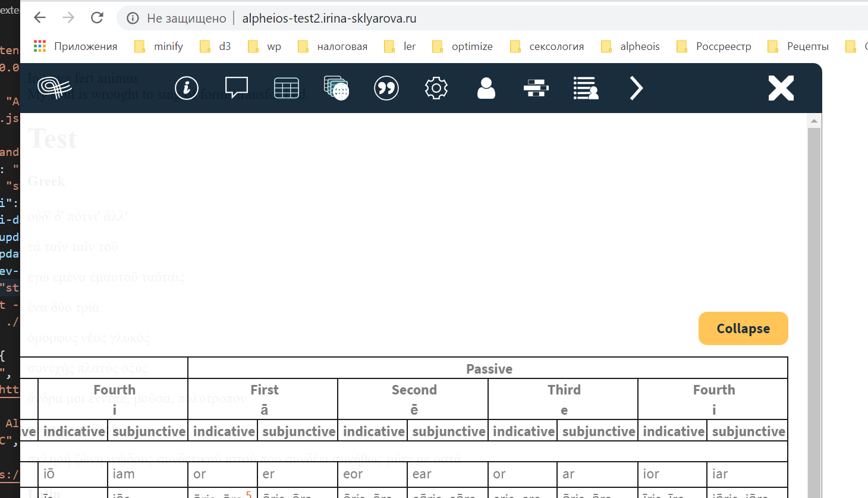Open the grammar quotation-marks icon

coord(386,87)
